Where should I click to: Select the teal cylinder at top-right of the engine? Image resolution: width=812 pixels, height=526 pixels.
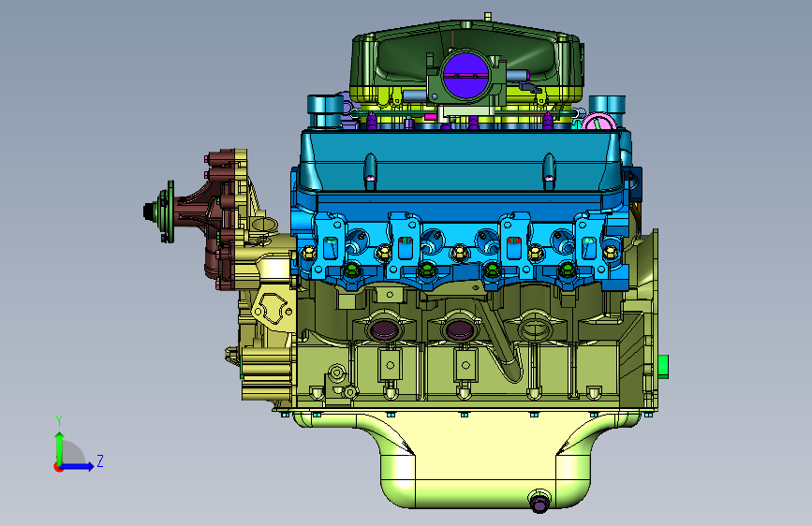[608, 104]
